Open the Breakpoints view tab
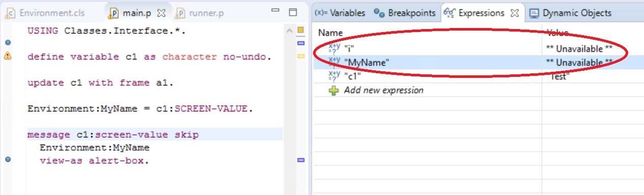This screenshot has height=195, width=644. click(x=405, y=13)
